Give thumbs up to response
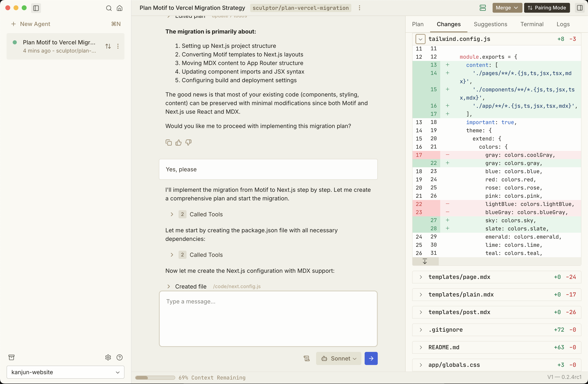Screen dimensions: 588x384 [x=178, y=142]
